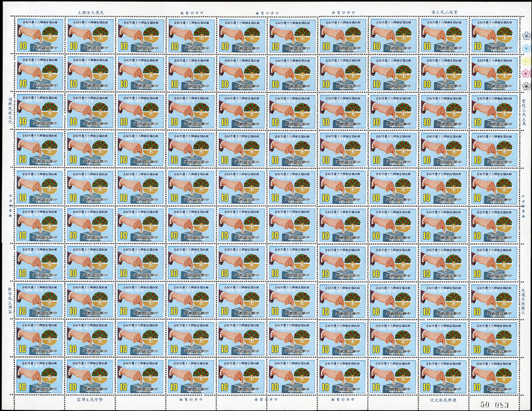
Task: Click 復興民族文化 inscription in the bottom margin
Action: [x=443, y=398]
